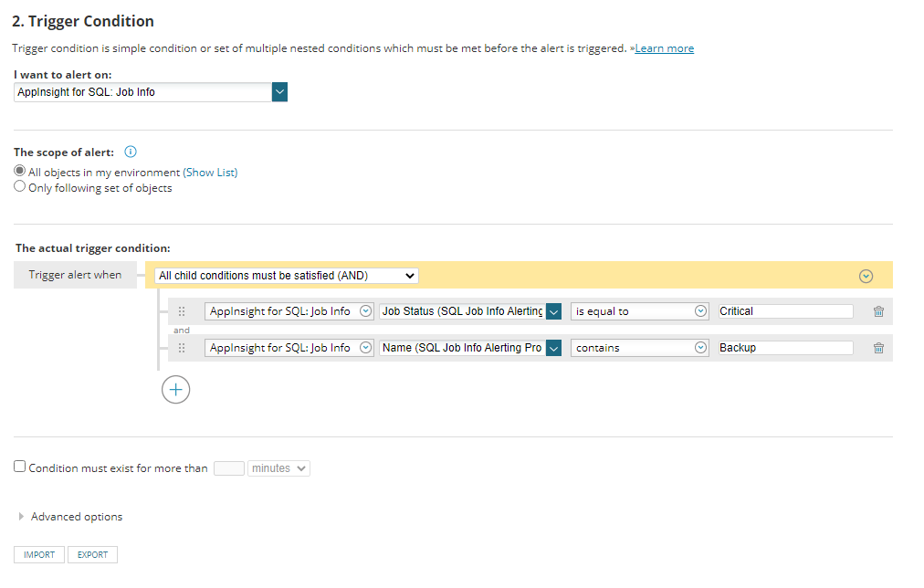
Task: Enable Condition must exist for more than
Action: click(19, 467)
